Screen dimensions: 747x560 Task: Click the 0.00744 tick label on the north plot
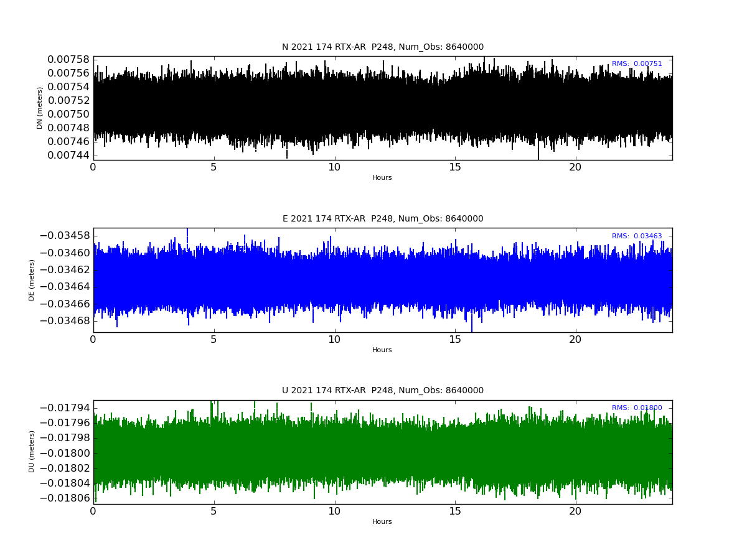click(x=69, y=156)
